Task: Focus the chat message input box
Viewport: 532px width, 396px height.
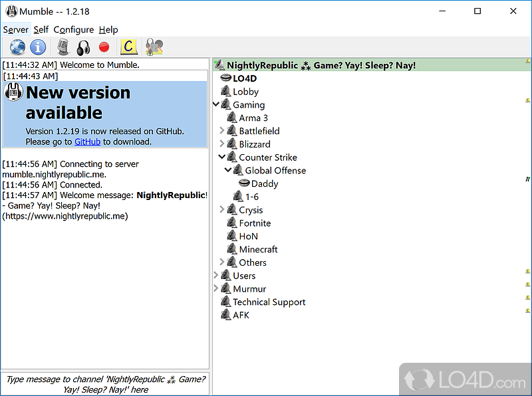Action: [105, 384]
